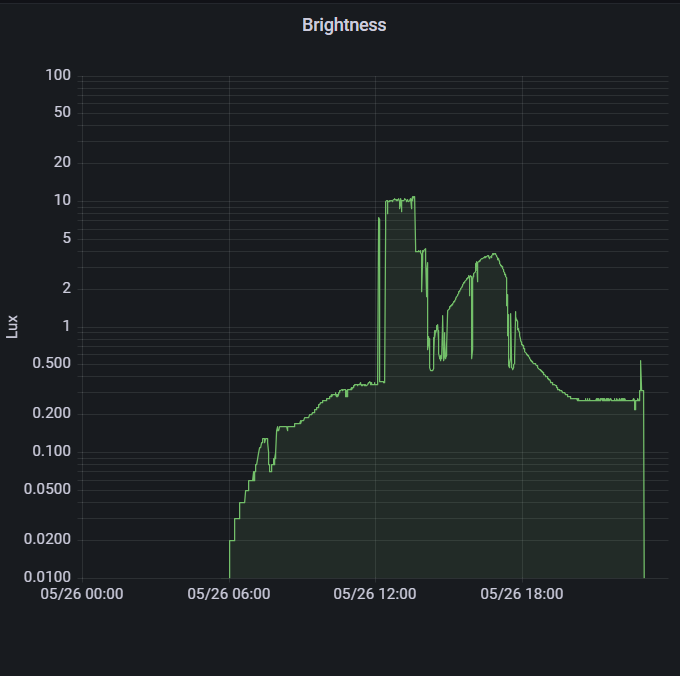The height and width of the screenshot is (676, 680).
Task: Click the 05/26 06:00 time label
Action: click(229, 594)
